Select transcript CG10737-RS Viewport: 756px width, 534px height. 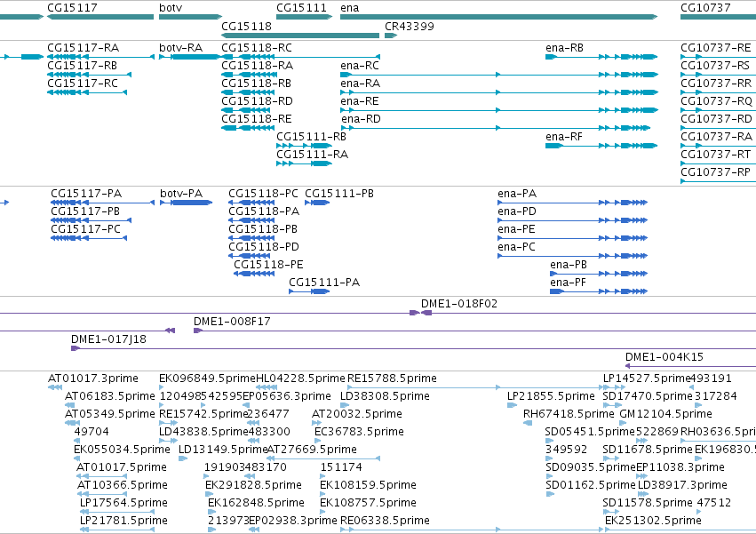tap(715, 66)
